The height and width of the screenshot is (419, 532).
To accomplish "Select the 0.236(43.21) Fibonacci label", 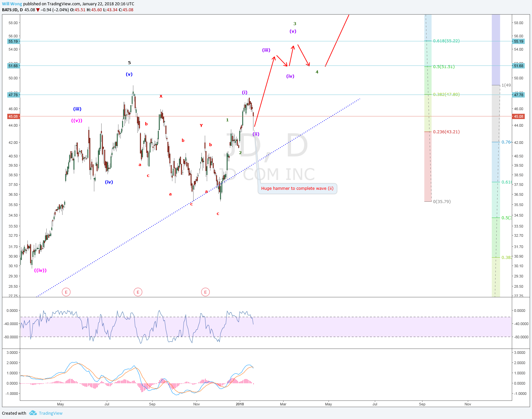I will (x=446, y=132).
